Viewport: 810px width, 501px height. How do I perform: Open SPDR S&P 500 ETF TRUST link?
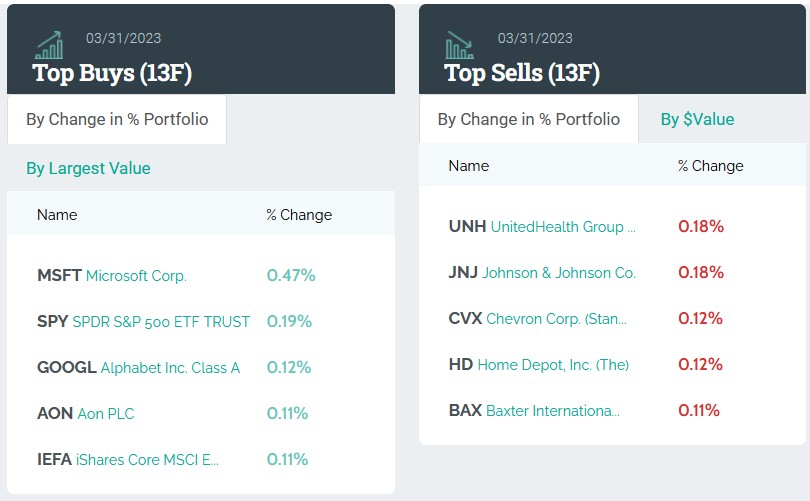pyautogui.click(x=161, y=322)
